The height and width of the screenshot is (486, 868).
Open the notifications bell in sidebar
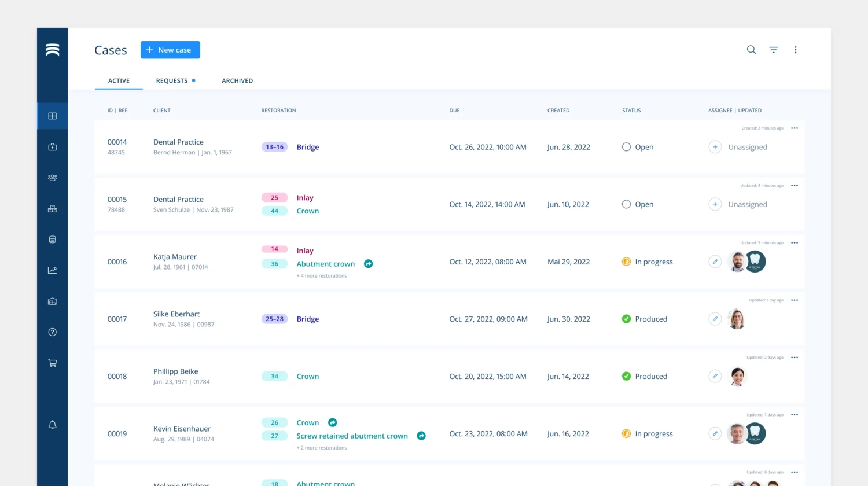pos(53,425)
